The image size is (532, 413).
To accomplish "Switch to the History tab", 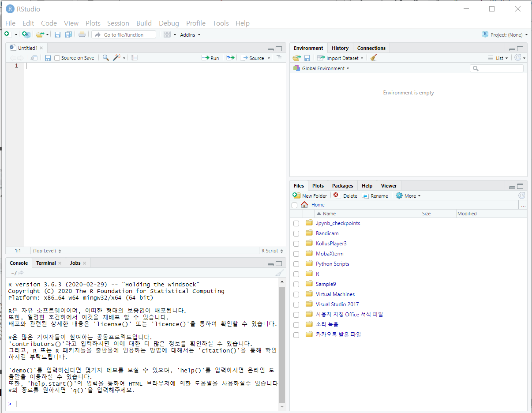I will click(340, 48).
